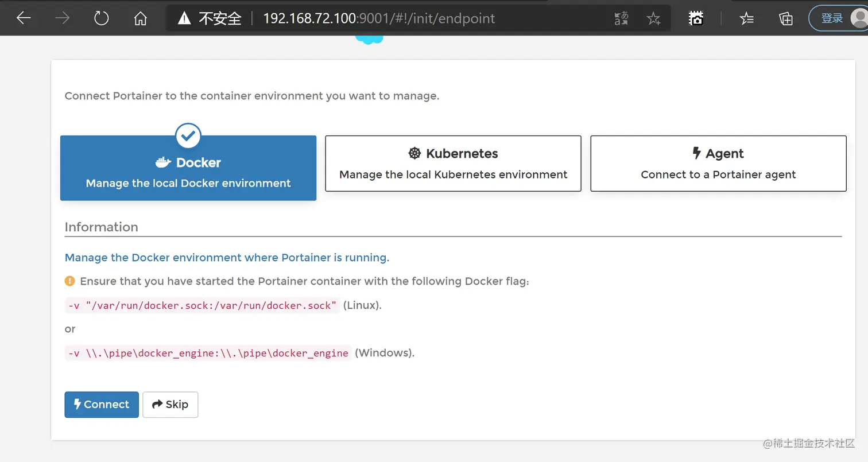Click the Connect button
The height and width of the screenshot is (462, 868).
(102, 405)
